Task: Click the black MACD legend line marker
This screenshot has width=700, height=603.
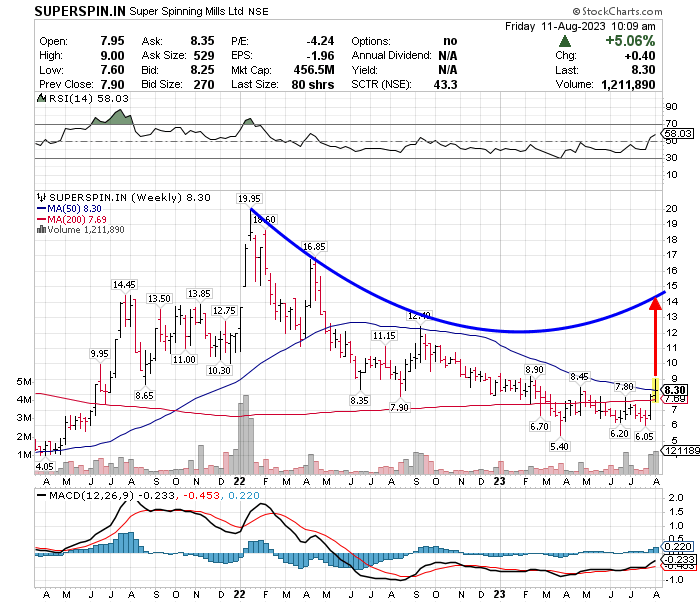Action: click(42, 495)
